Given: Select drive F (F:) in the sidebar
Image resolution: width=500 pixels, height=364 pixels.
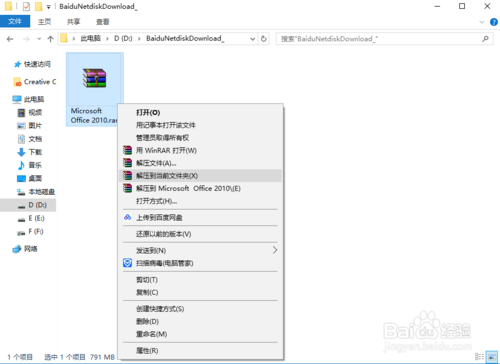Looking at the screenshot, I should pyautogui.click(x=31, y=231).
